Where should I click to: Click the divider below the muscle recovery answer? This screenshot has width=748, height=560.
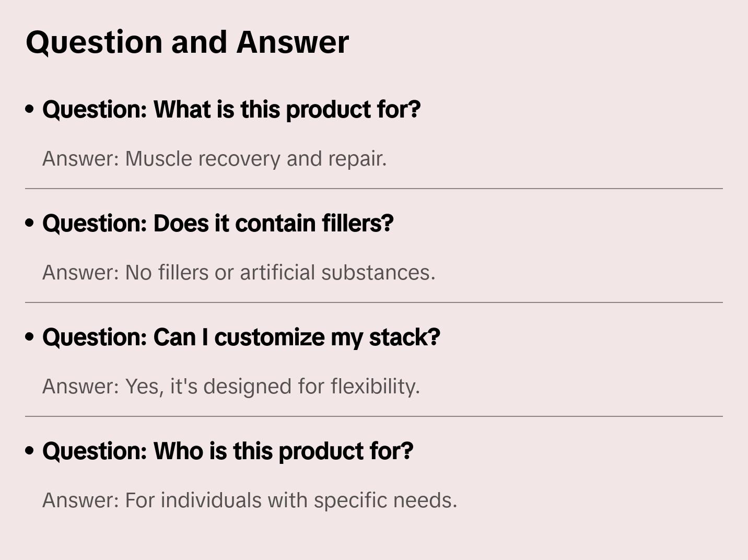[374, 189]
